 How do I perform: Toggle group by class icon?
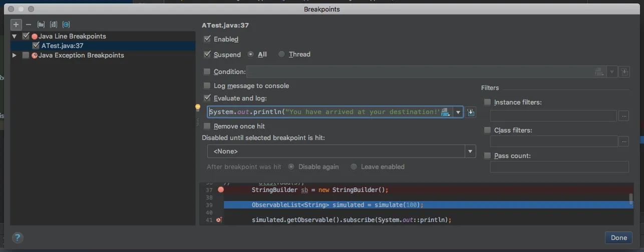coord(66,24)
